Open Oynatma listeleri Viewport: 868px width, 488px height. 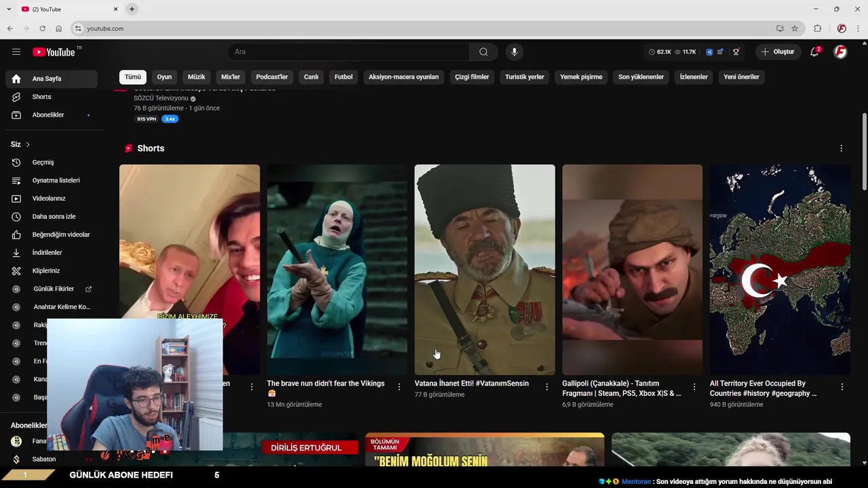point(52,180)
